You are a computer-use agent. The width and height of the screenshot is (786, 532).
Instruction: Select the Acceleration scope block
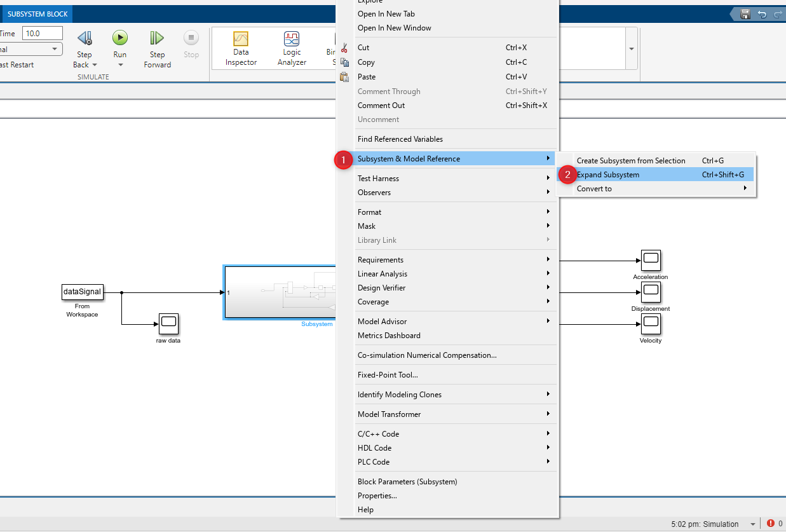point(651,260)
